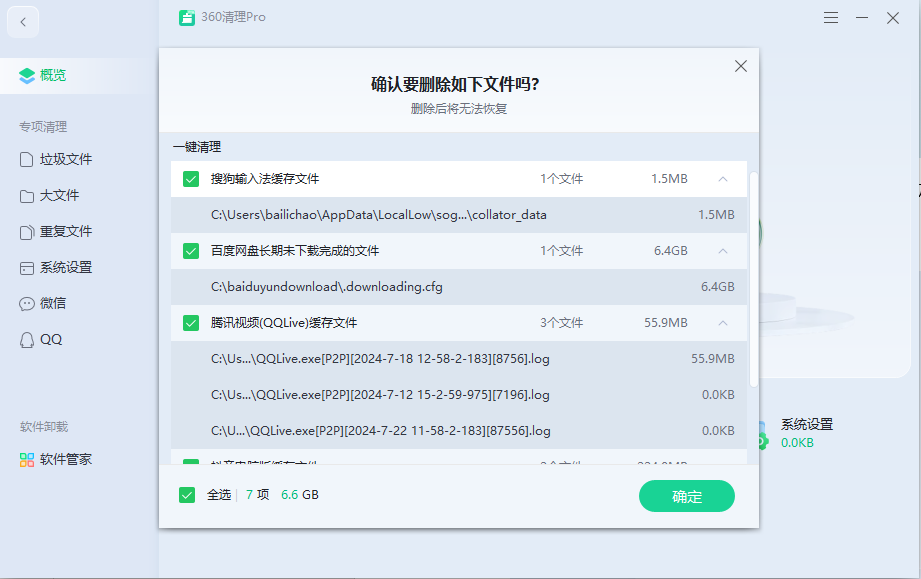Uncheck 搜狗输入法缓存文件 checkbox
The image size is (921, 579).
191,179
